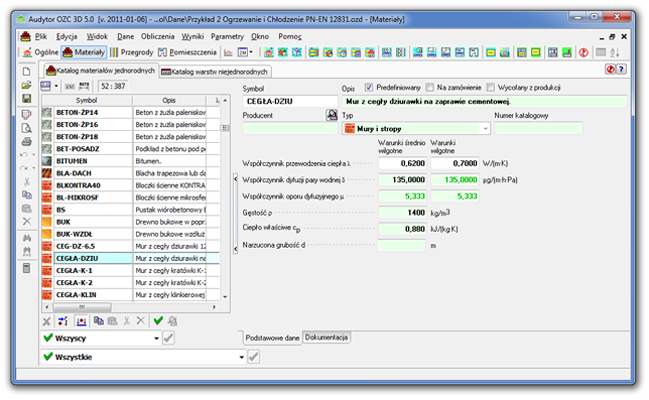Expand the Wszystkie dropdown

coord(143,357)
